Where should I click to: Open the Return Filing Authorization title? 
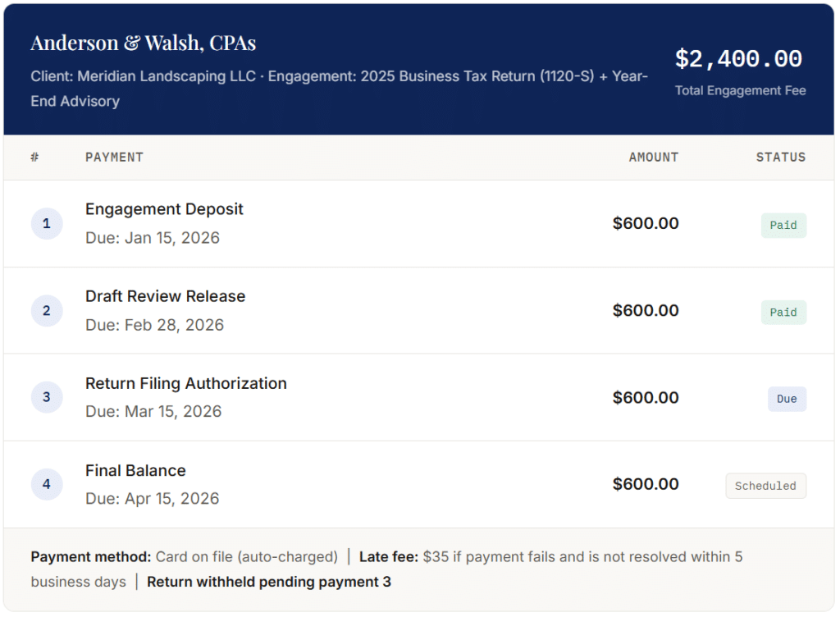(186, 383)
